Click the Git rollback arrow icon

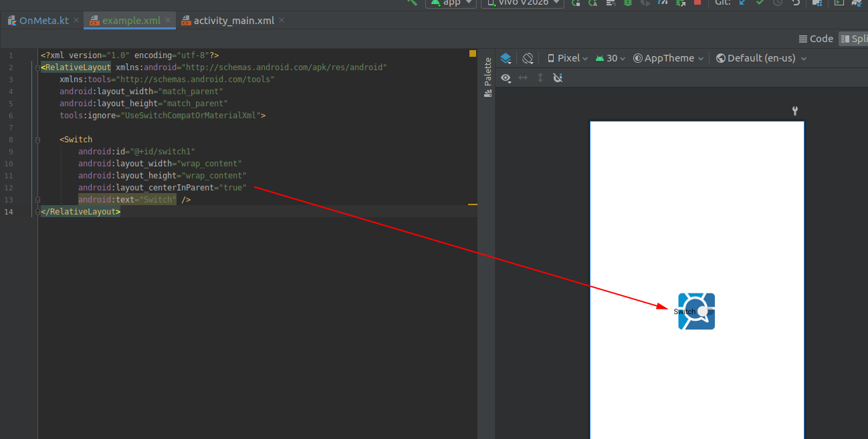coord(796,3)
